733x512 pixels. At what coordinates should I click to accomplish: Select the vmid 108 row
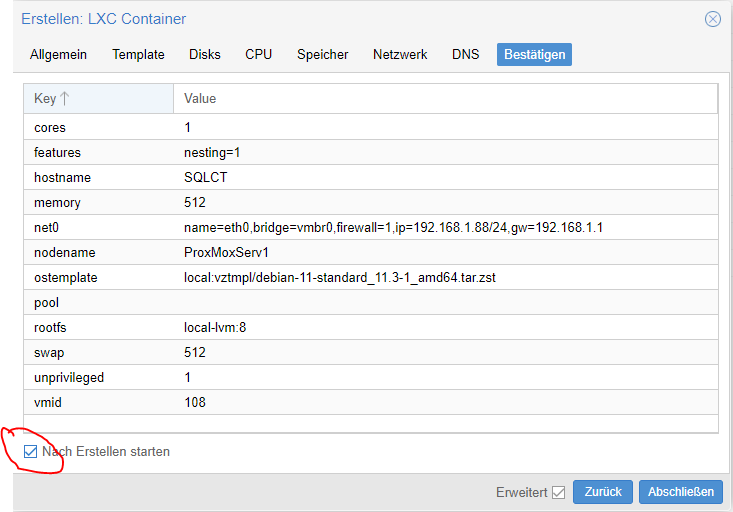pos(371,402)
